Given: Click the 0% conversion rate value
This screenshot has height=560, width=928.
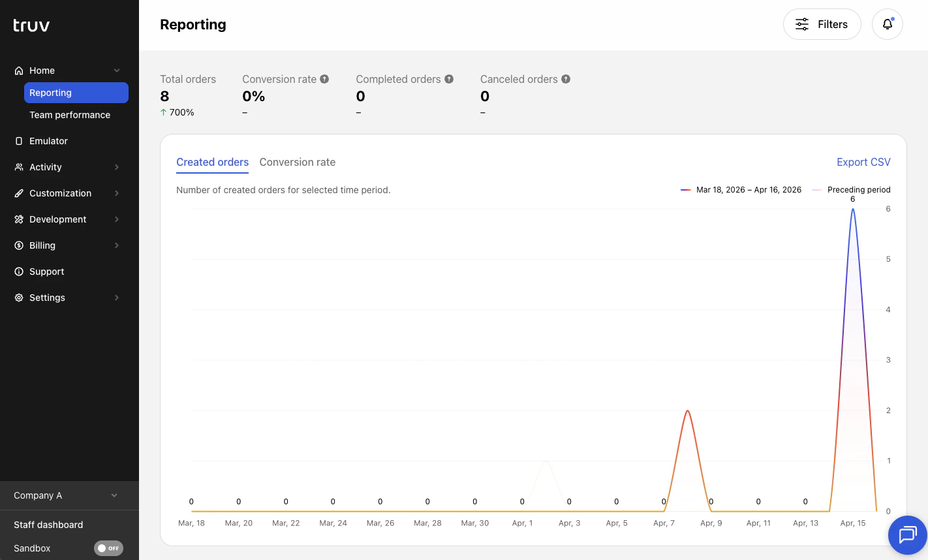Looking at the screenshot, I should pos(253,96).
